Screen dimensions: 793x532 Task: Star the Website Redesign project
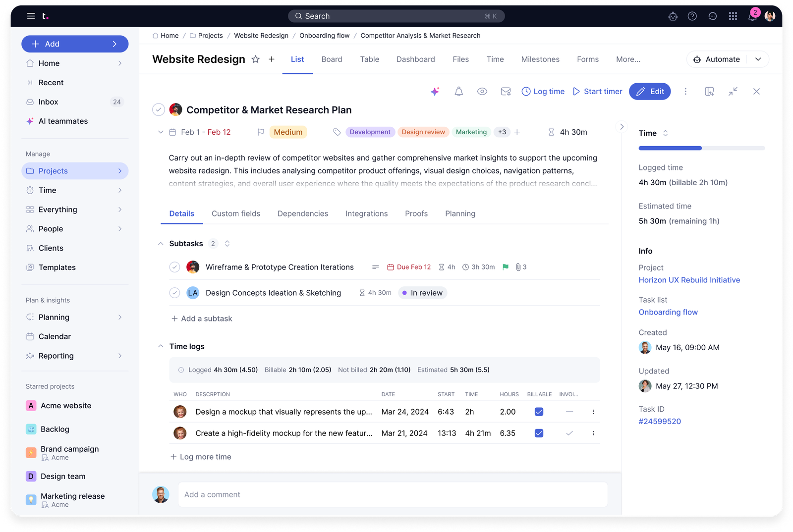(256, 59)
